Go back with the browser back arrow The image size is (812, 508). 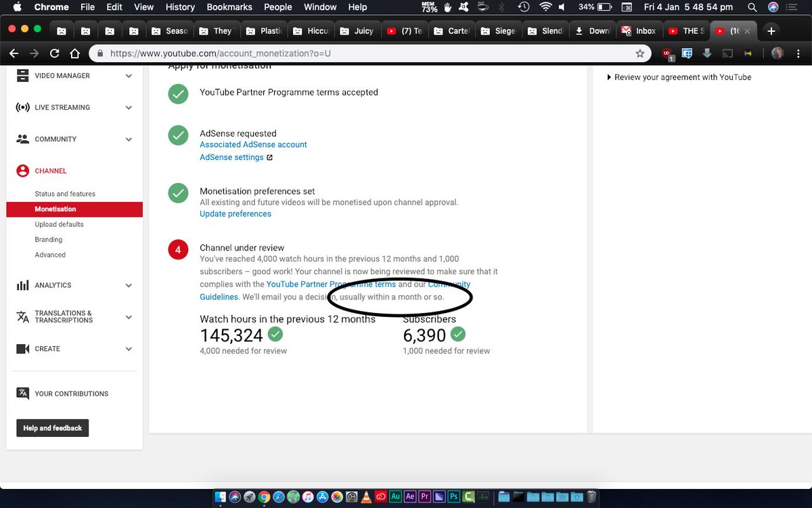(x=14, y=54)
